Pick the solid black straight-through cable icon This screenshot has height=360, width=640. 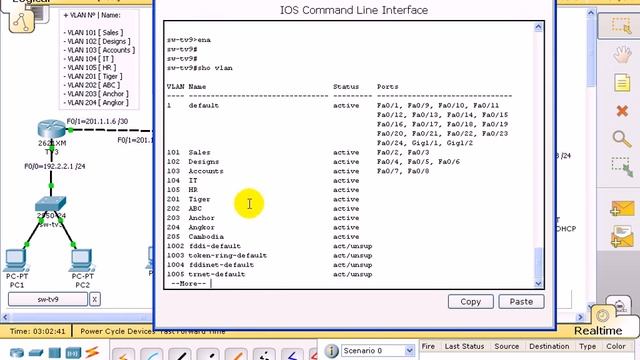(180, 355)
